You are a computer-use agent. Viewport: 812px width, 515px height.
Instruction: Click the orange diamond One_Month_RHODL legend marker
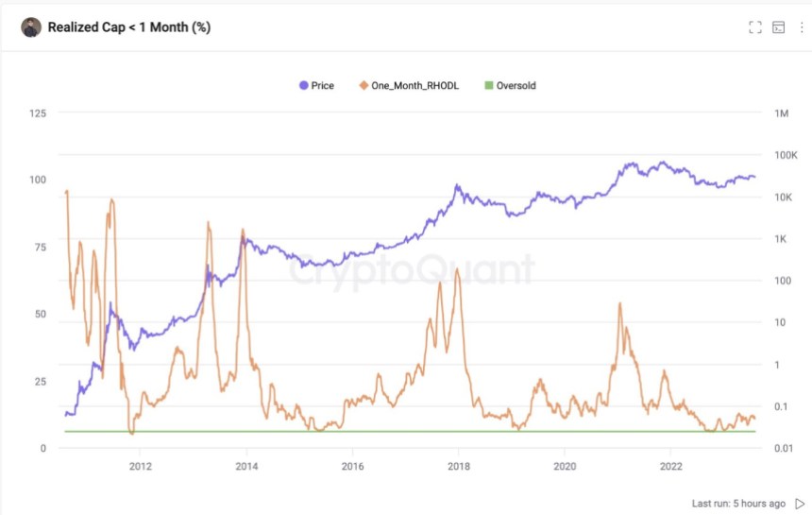[364, 86]
